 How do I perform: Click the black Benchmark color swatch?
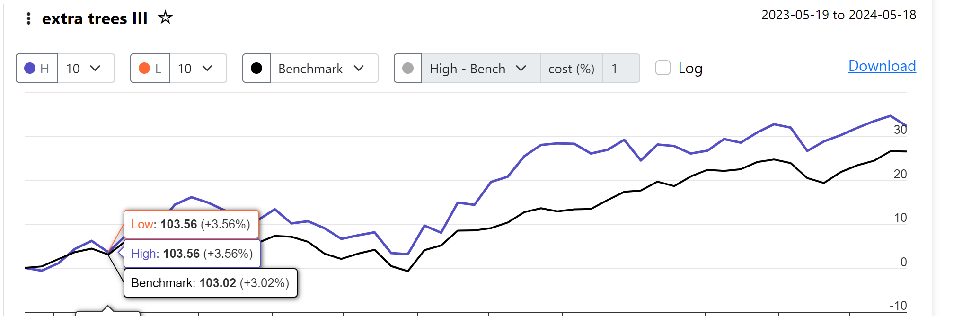point(256,69)
